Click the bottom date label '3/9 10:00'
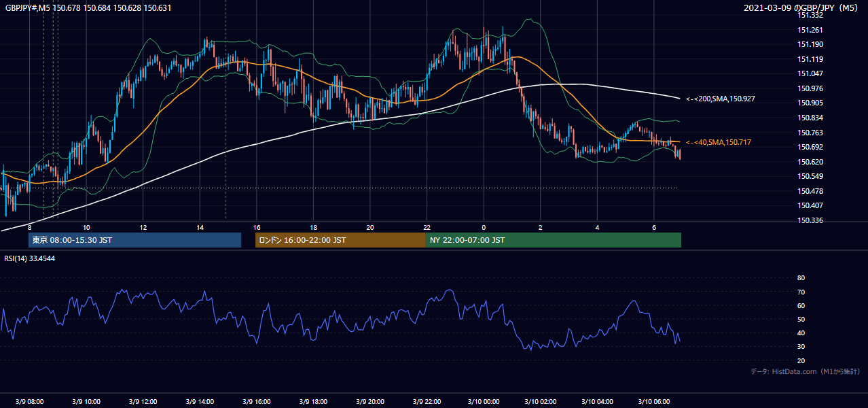The height and width of the screenshot is (408, 868). [86, 402]
